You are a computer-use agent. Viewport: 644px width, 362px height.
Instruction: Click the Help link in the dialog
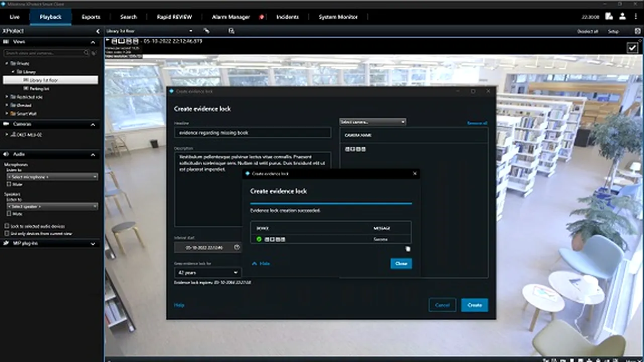click(179, 305)
